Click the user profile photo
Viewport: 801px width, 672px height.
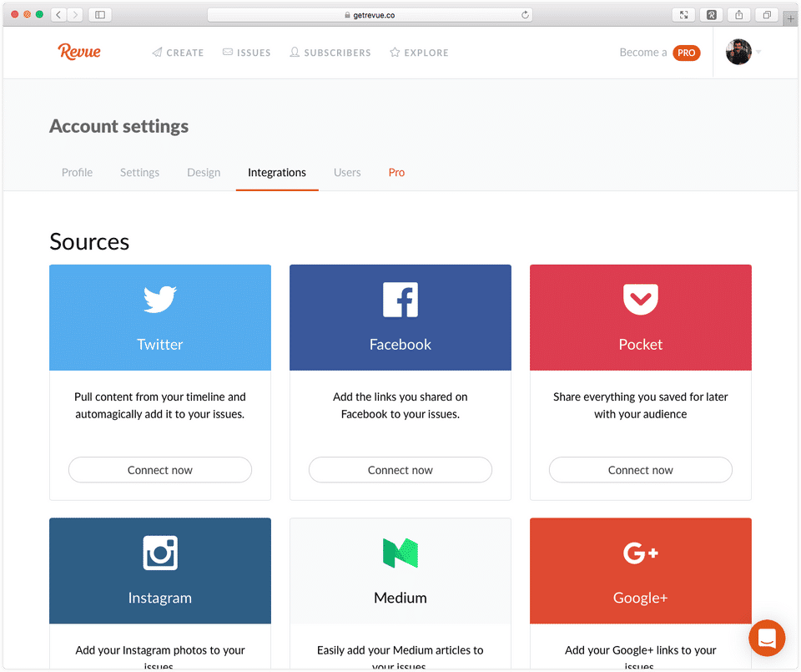(738, 52)
